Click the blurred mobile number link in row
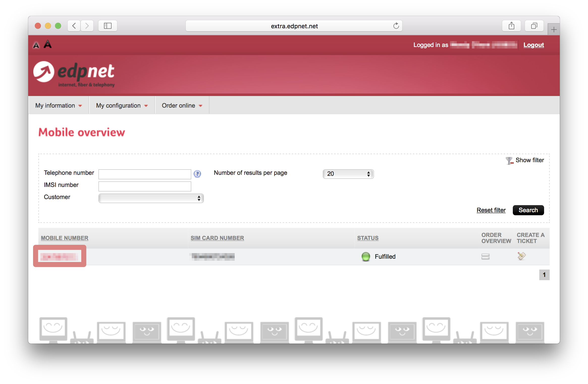588x384 pixels. tap(60, 257)
